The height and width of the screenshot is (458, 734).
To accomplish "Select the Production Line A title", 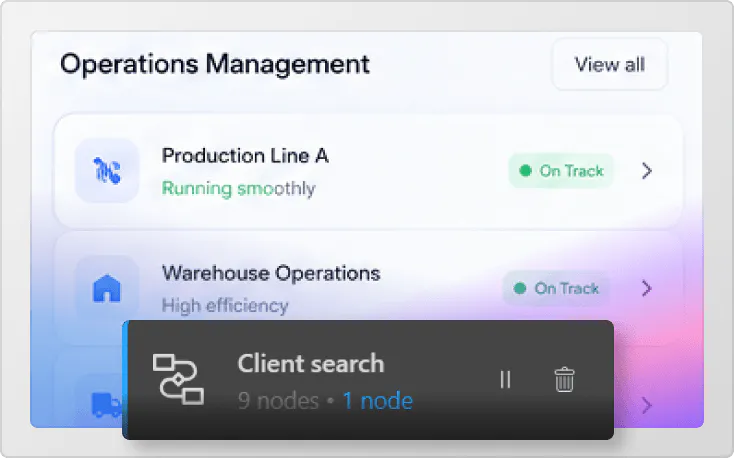I will point(245,155).
